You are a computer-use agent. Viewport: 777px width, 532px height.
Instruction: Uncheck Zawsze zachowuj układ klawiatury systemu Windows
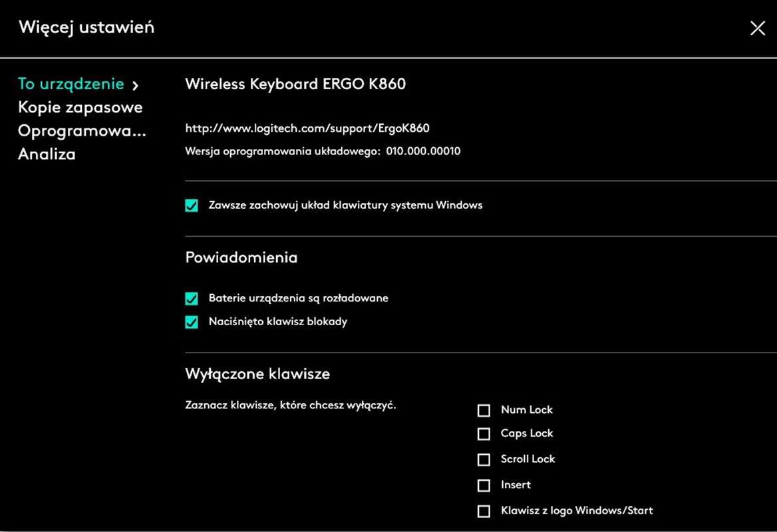192,205
